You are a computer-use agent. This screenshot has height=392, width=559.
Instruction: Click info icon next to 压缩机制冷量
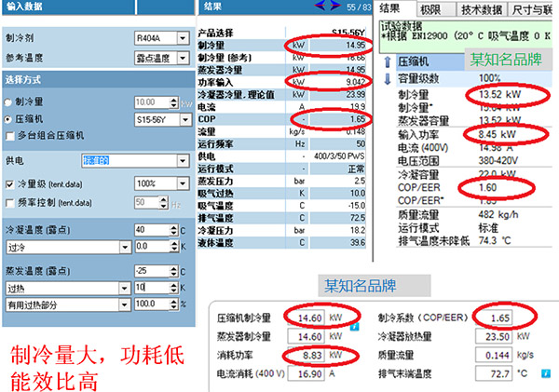click(x=354, y=325)
